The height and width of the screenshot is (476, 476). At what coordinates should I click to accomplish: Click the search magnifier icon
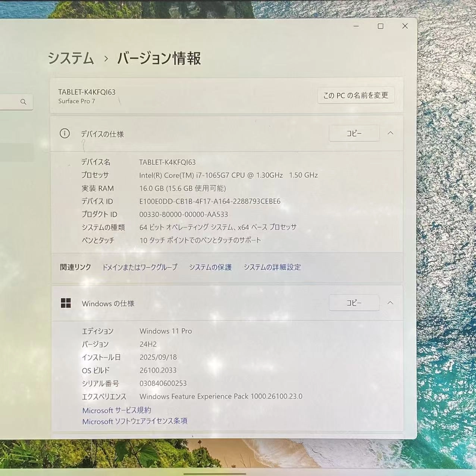coord(24,101)
